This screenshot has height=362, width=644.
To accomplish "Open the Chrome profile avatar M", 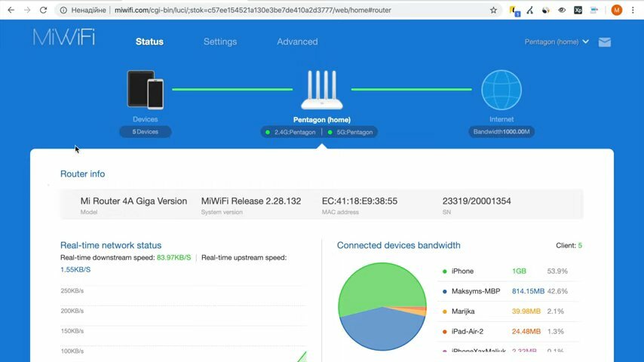I will pyautogui.click(x=617, y=10).
